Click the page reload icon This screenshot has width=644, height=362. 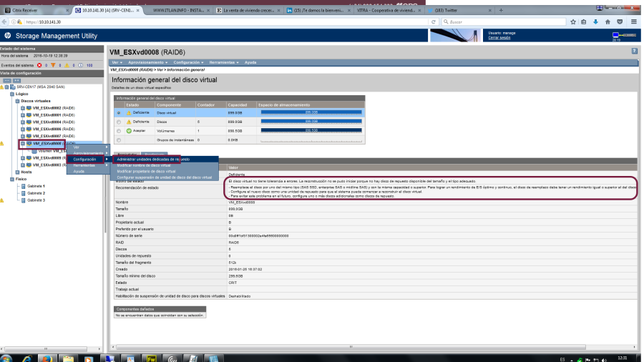434,21
